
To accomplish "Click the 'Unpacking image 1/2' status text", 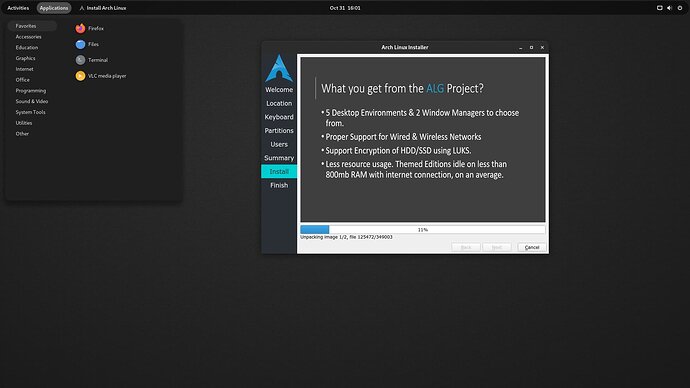I will (346, 237).
